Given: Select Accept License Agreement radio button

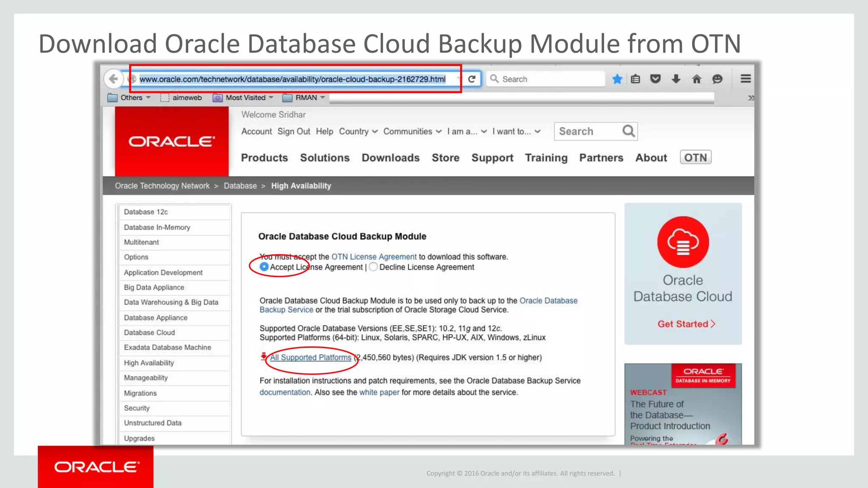Looking at the screenshot, I should [264, 267].
